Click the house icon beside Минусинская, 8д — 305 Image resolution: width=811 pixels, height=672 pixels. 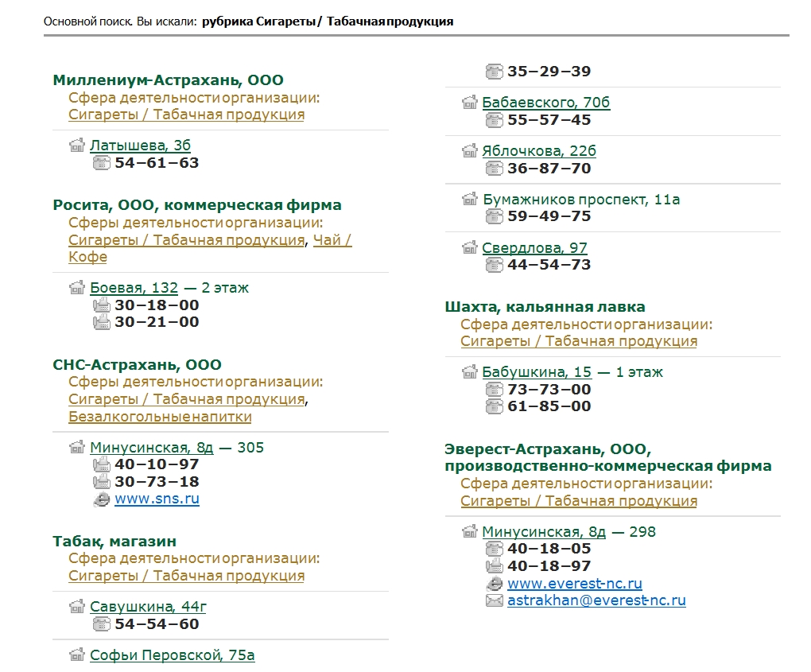(77, 448)
